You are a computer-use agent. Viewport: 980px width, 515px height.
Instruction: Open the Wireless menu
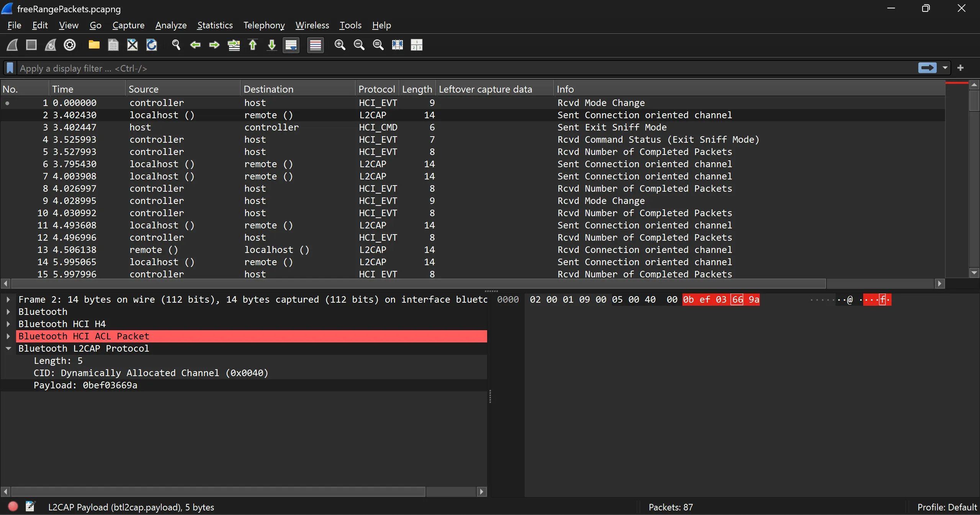click(312, 25)
